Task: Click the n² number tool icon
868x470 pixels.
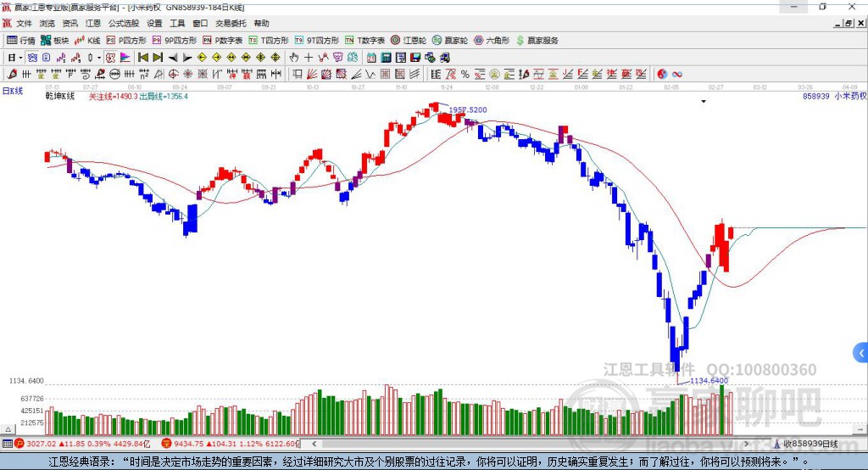Action: 144,75
